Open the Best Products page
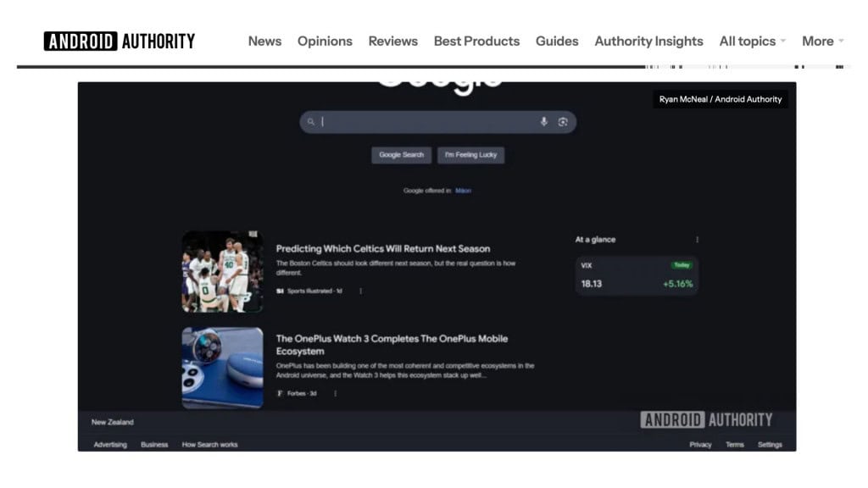Viewport: 868px width, 488px height. (x=476, y=41)
